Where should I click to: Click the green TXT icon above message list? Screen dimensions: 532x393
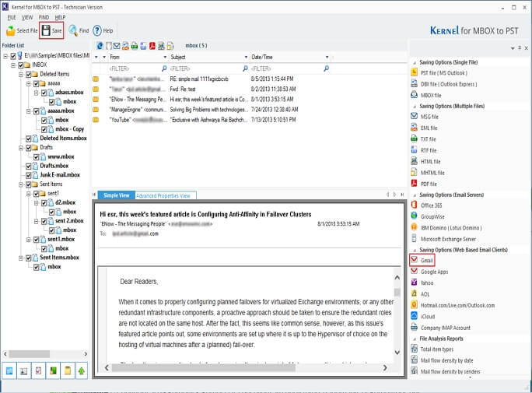pos(135,45)
